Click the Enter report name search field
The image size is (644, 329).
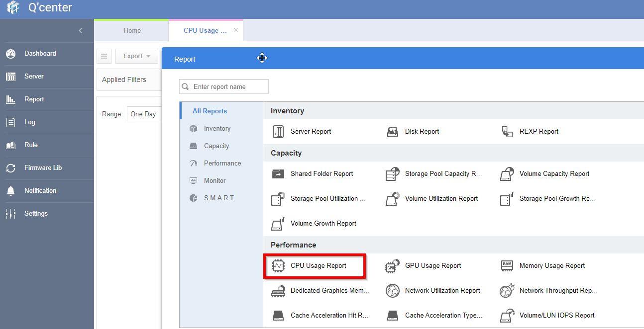(224, 86)
